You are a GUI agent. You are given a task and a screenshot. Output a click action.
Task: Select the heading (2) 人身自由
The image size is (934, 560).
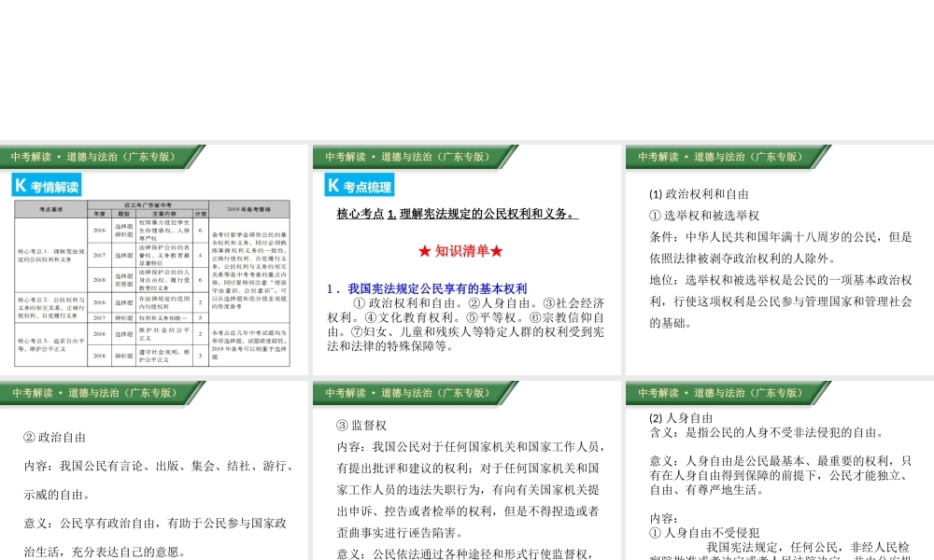tap(681, 418)
